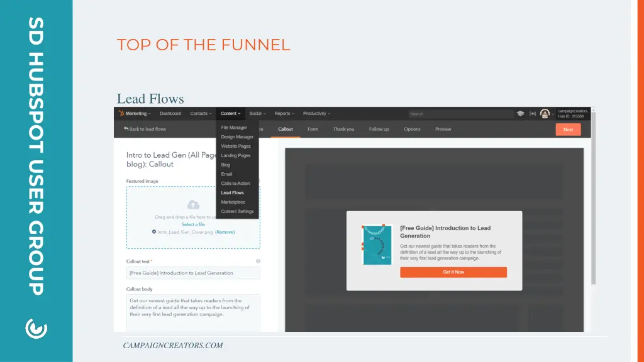
Task: Click the orange Next button
Action: [x=568, y=129]
